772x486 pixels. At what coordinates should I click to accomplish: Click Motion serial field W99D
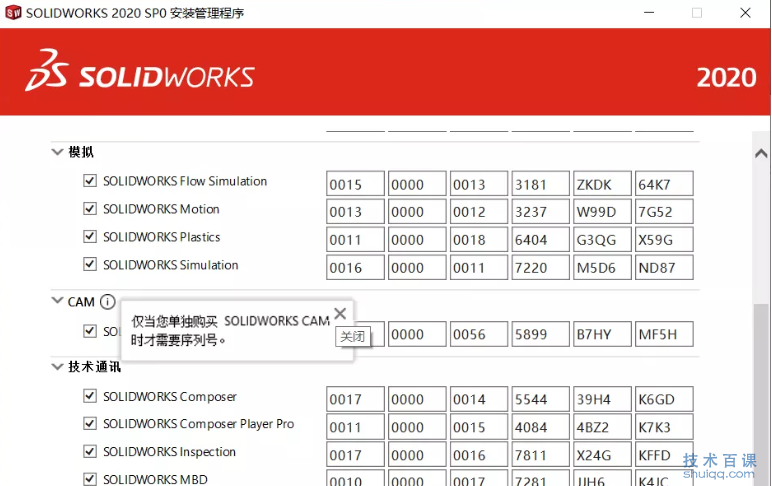[602, 211]
